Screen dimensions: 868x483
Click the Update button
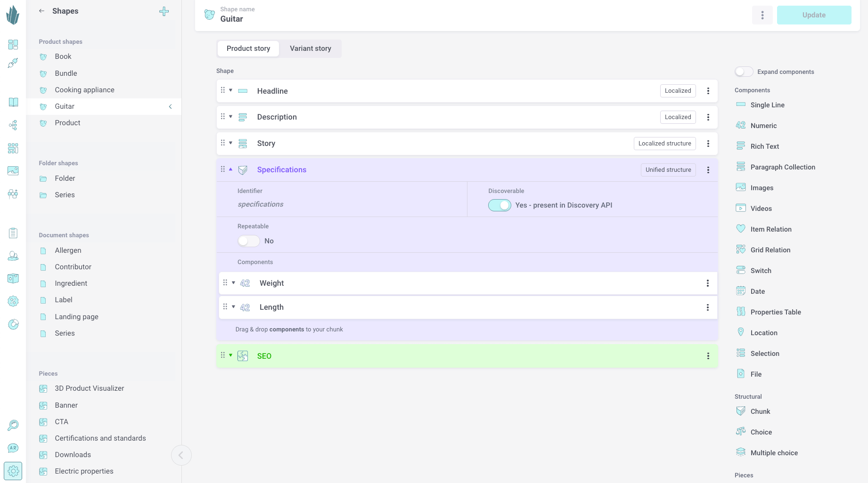click(814, 15)
